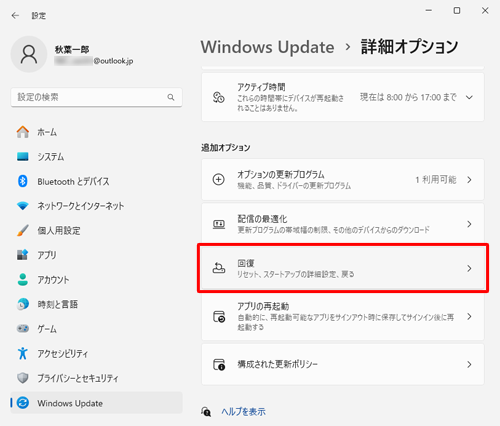The width and height of the screenshot is (500, 426).
Task: Open the user profile avatar
Action: 29,54
